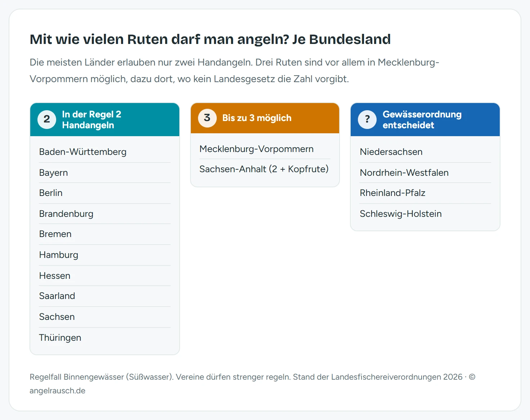Screen dimensions: 530x420
Task: Select the Baden-Württemberg row
Action: [105, 152]
